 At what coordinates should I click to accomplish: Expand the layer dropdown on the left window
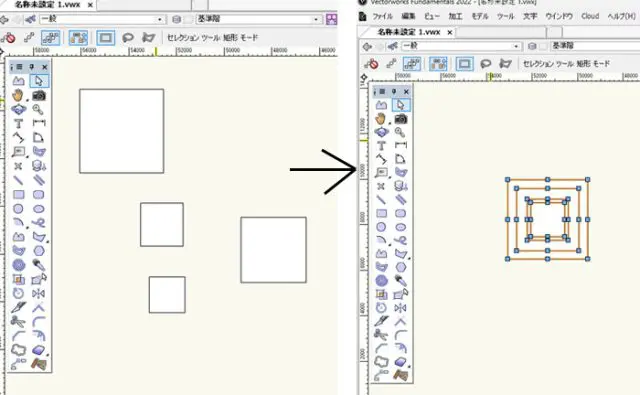(x=258, y=19)
